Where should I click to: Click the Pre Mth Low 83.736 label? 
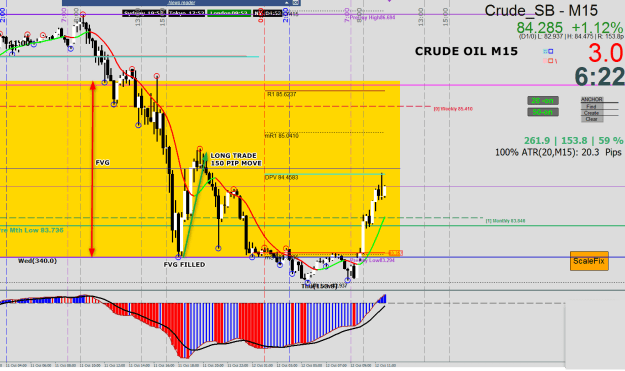point(31,230)
